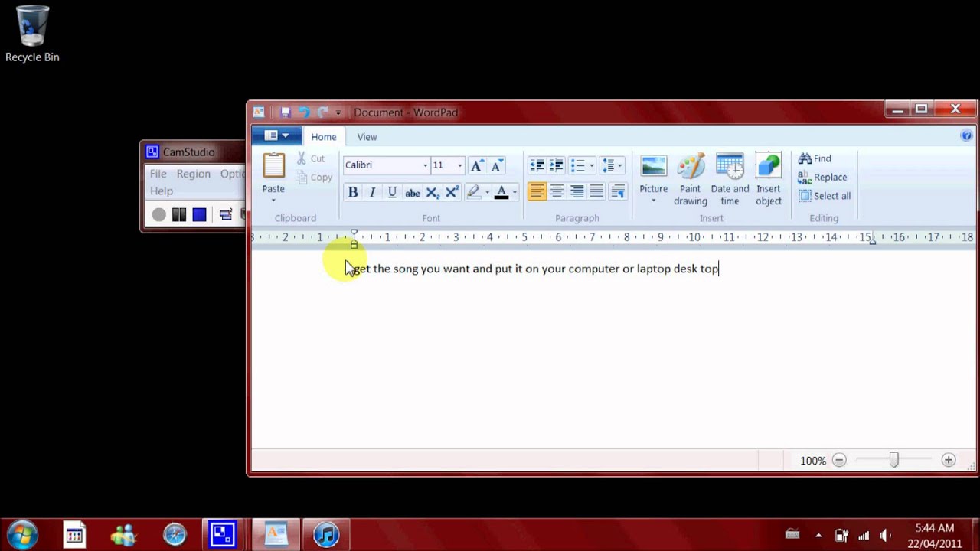Open iTunes from the taskbar

(x=326, y=534)
